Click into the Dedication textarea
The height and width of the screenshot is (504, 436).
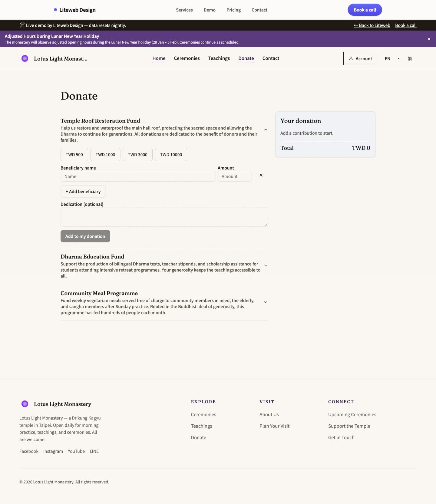point(164,217)
